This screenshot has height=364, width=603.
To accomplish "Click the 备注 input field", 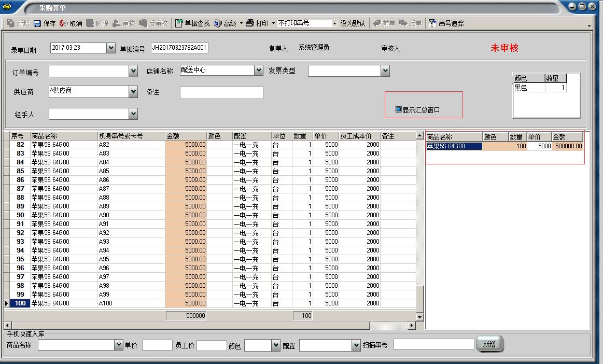I will [x=221, y=93].
